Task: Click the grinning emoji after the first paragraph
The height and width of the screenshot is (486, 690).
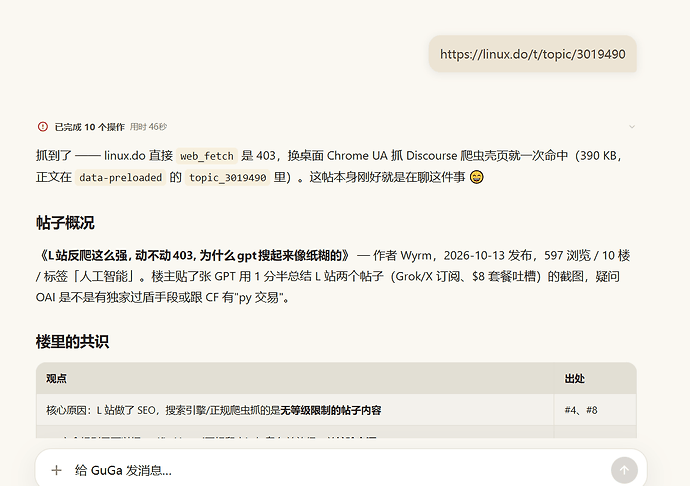Action: (x=477, y=177)
